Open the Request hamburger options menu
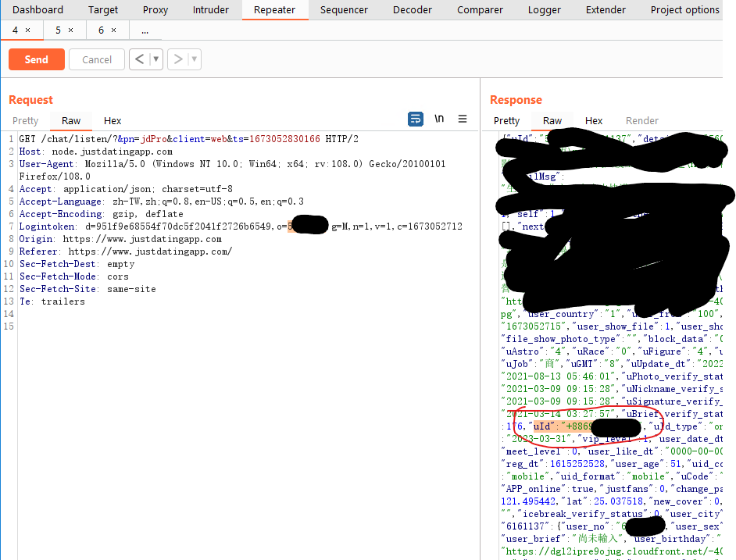 coord(463,119)
